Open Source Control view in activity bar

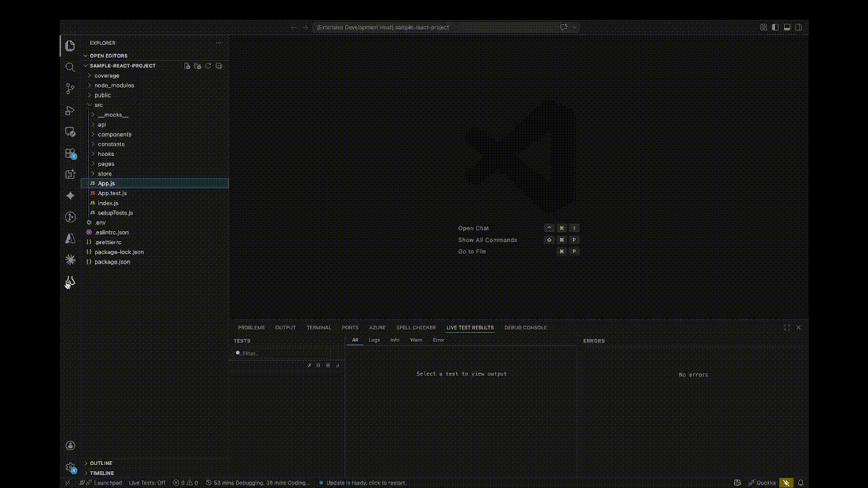pyautogui.click(x=70, y=89)
